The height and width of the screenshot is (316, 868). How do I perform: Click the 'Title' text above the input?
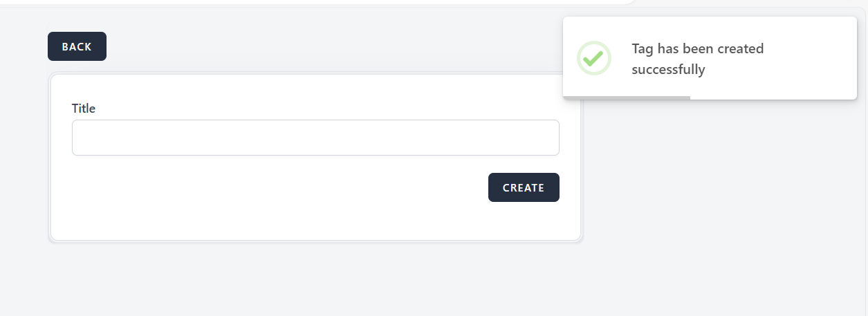coord(84,109)
